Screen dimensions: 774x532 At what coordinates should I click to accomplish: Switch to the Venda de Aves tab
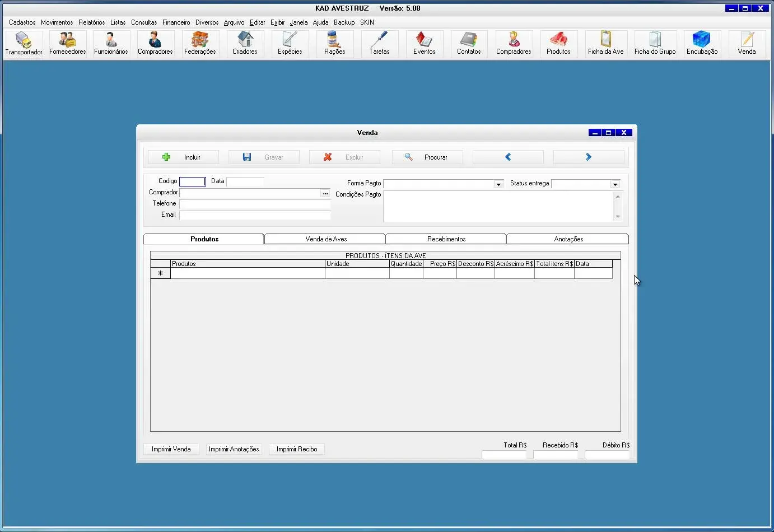point(326,239)
